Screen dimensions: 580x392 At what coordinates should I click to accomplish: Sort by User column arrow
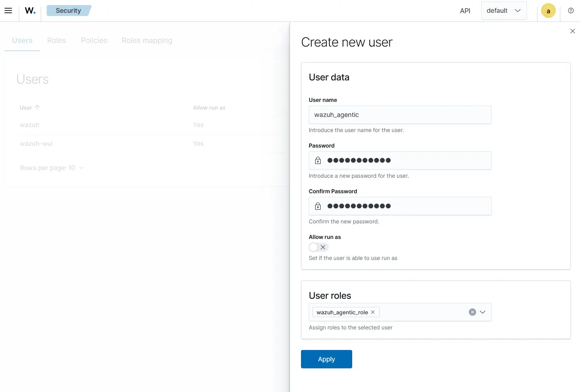tap(38, 107)
